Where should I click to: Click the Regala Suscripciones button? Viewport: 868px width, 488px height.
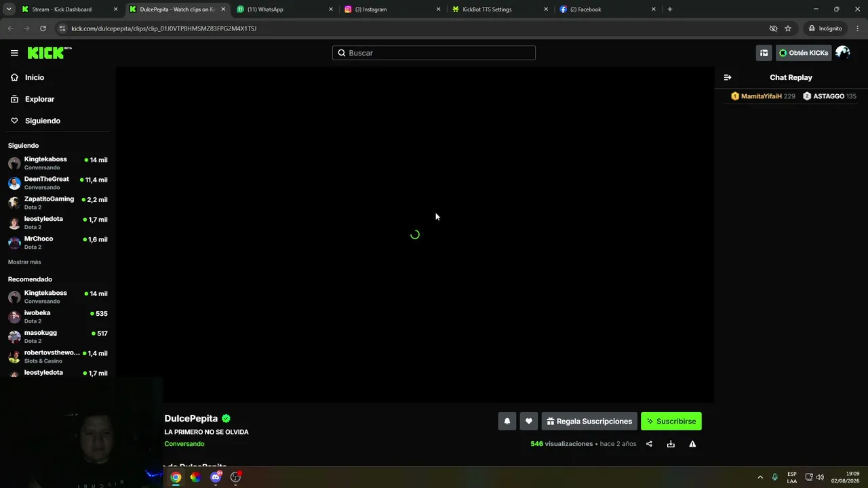click(x=589, y=421)
